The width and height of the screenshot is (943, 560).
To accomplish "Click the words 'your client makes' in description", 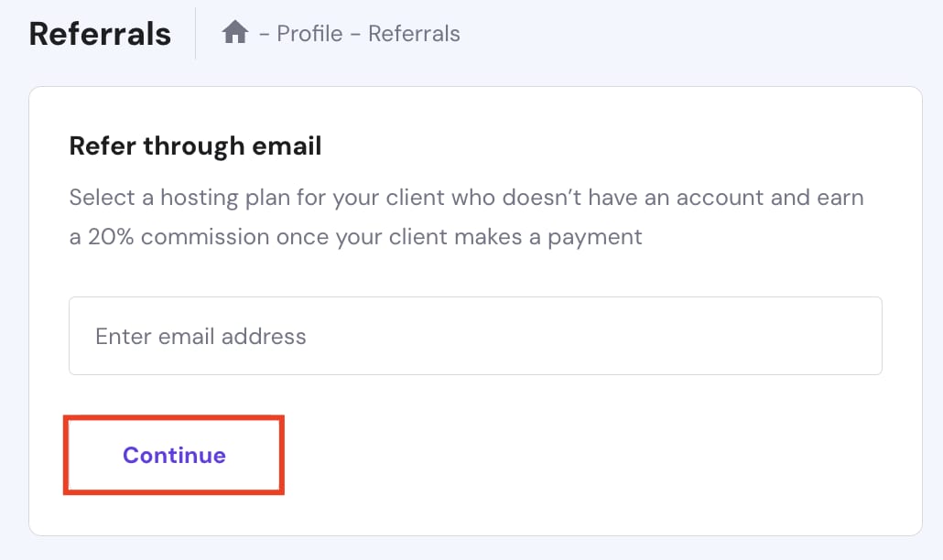I will coord(430,237).
